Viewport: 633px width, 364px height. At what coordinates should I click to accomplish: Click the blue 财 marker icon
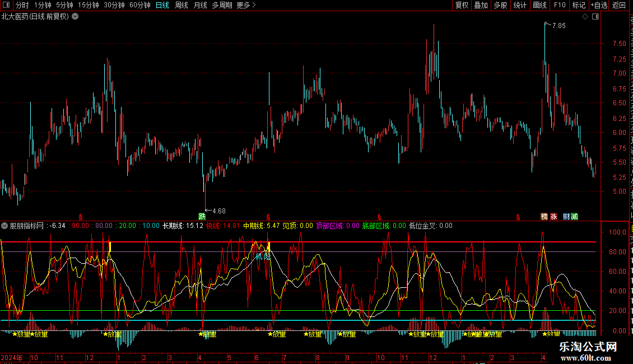(566, 217)
